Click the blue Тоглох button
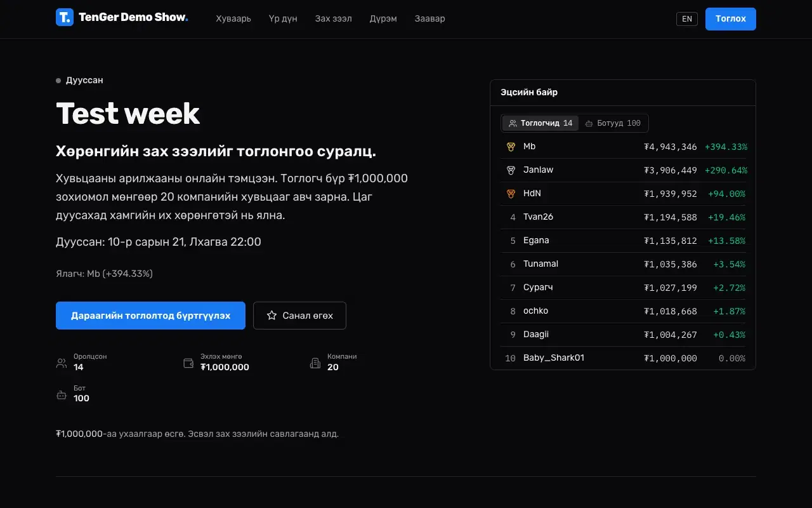 click(731, 19)
